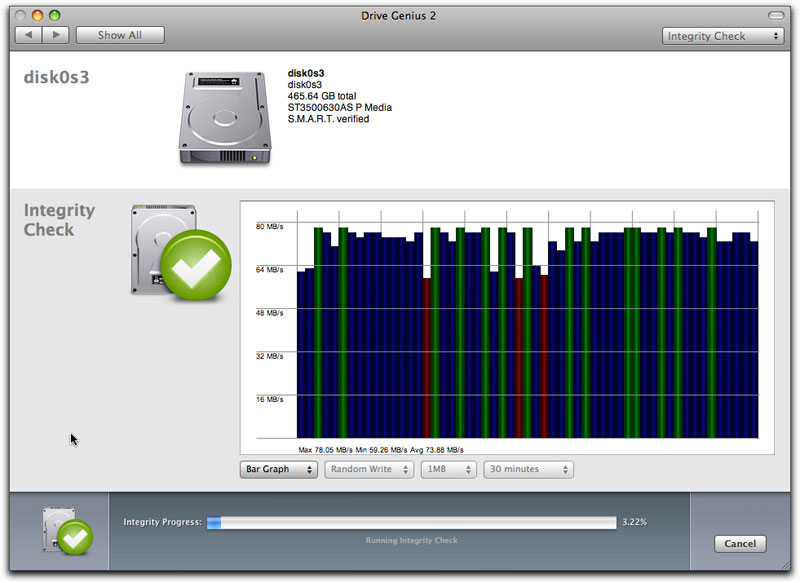The image size is (800, 583).
Task: Open the Random Write dropdown
Action: 369,469
